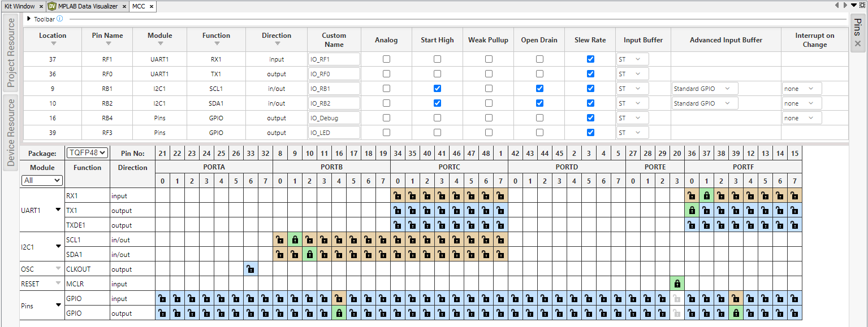This screenshot has width=868, height=327.
Task: Click GPIO input lock on PORTA pin 0
Action: [162, 299]
